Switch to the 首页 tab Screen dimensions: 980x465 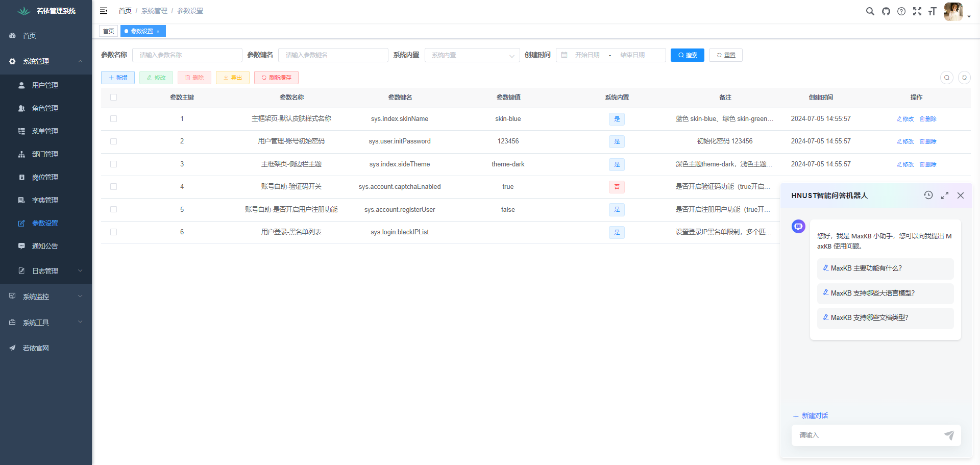[x=108, y=31]
